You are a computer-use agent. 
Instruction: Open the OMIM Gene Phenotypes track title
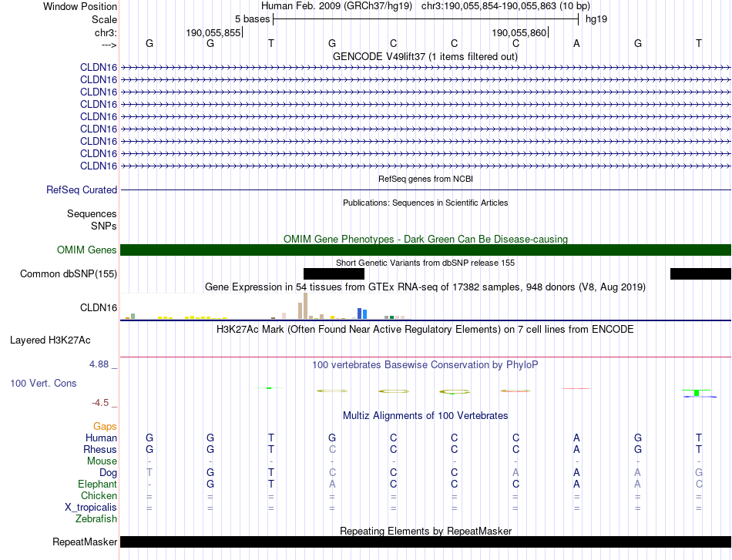coord(425,239)
